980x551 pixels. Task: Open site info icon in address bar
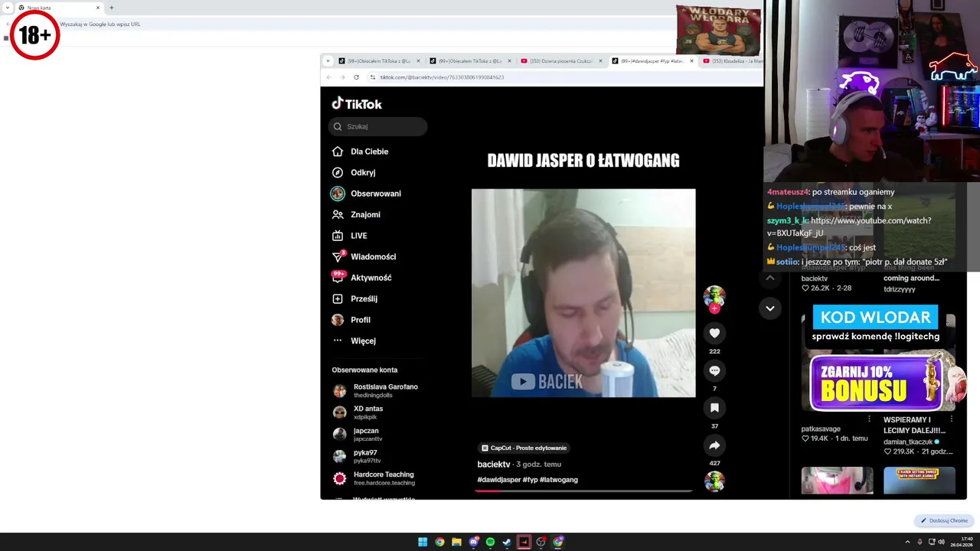pos(373,77)
